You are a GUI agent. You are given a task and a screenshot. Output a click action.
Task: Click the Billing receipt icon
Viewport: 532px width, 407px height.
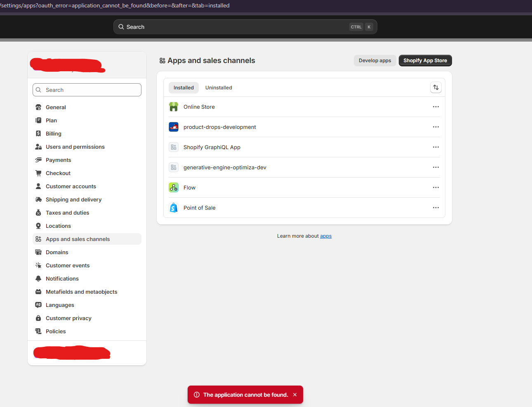pos(38,133)
